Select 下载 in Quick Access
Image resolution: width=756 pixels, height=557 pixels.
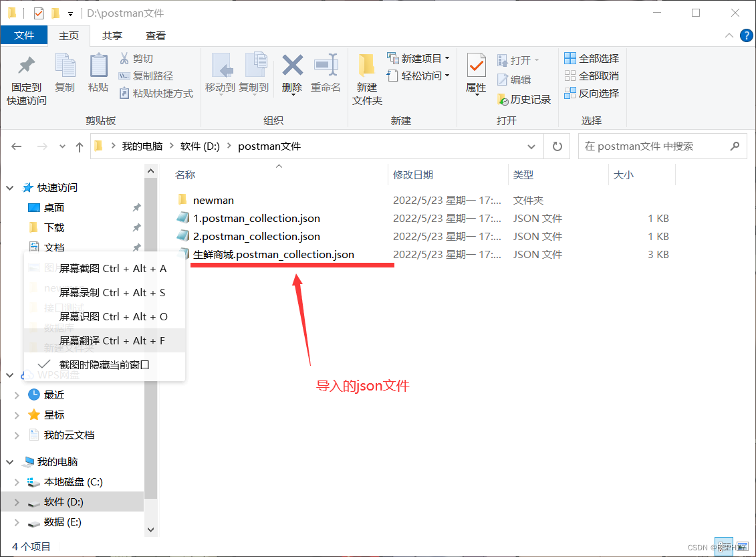54,227
